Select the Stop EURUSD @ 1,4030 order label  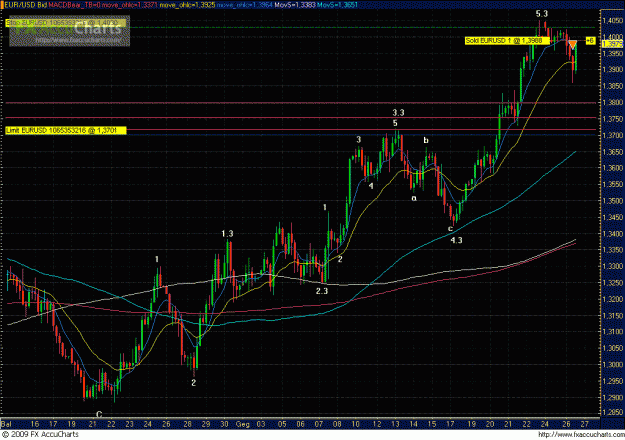(66, 23)
